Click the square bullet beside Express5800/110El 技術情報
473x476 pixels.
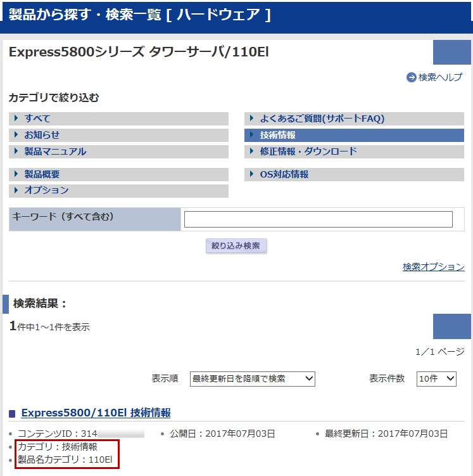12,413
